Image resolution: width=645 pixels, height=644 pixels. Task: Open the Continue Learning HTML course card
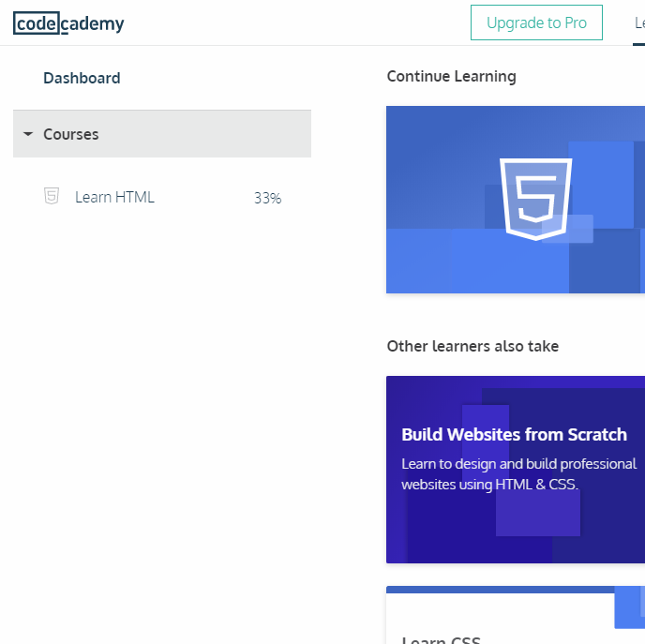[x=516, y=200]
